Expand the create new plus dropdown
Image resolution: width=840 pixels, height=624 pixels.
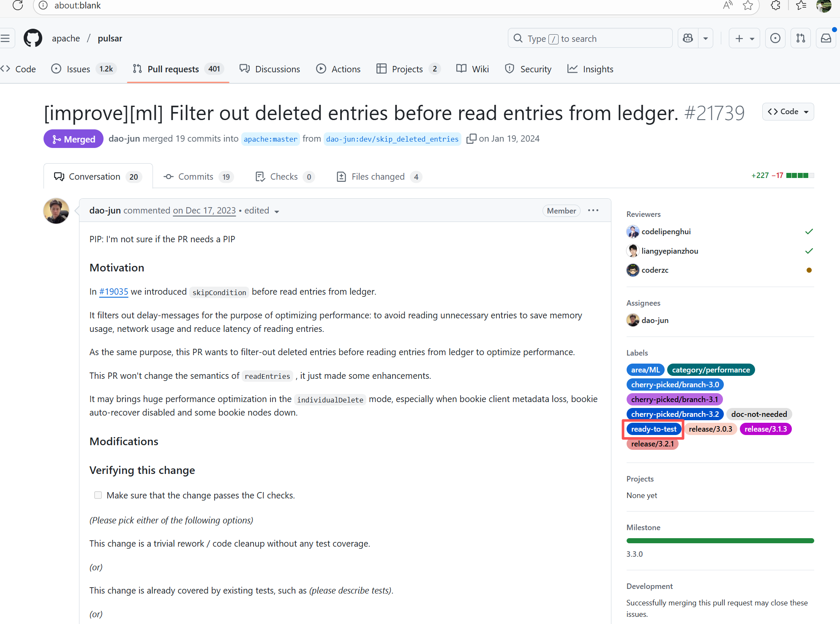(x=744, y=38)
